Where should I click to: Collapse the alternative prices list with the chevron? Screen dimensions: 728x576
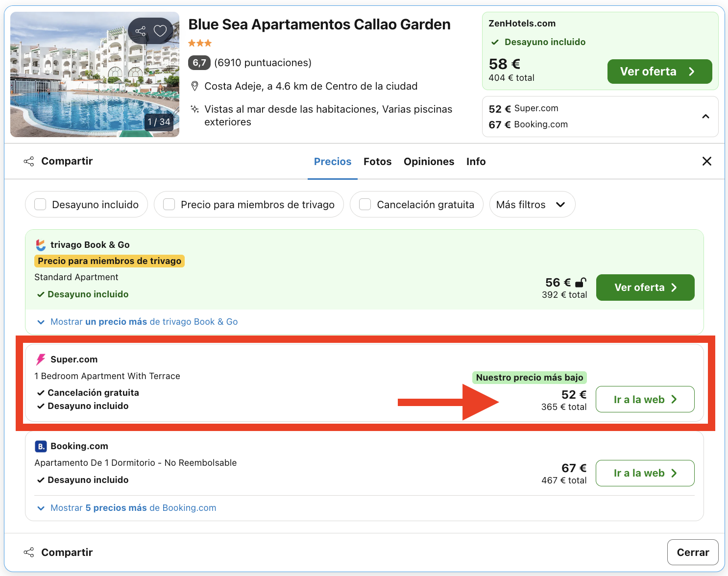click(705, 117)
